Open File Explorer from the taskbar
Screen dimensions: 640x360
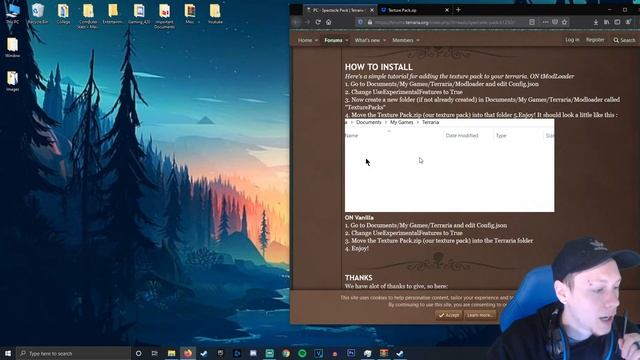click(x=171, y=353)
